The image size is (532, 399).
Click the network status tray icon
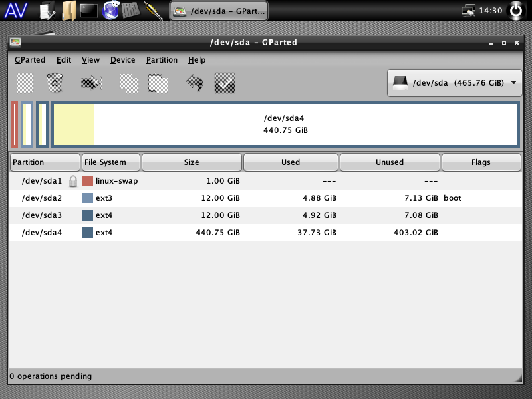(469, 11)
